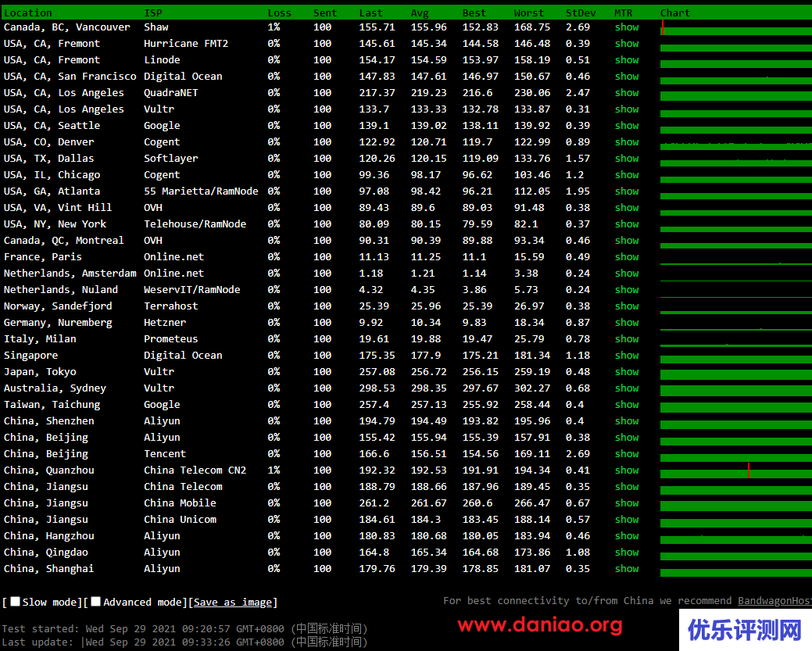
Task: Enable the Advanced mode checkbox
Action: point(96,601)
